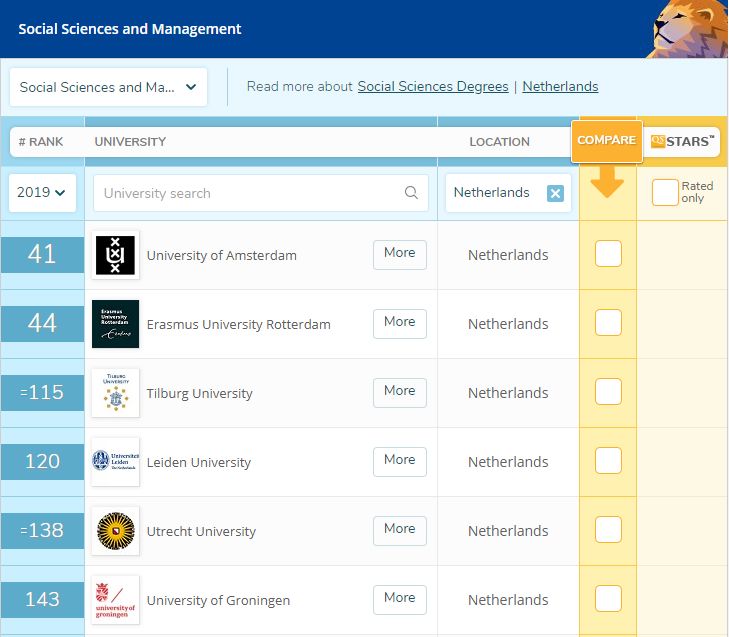Click the lion mascot image

point(688,29)
